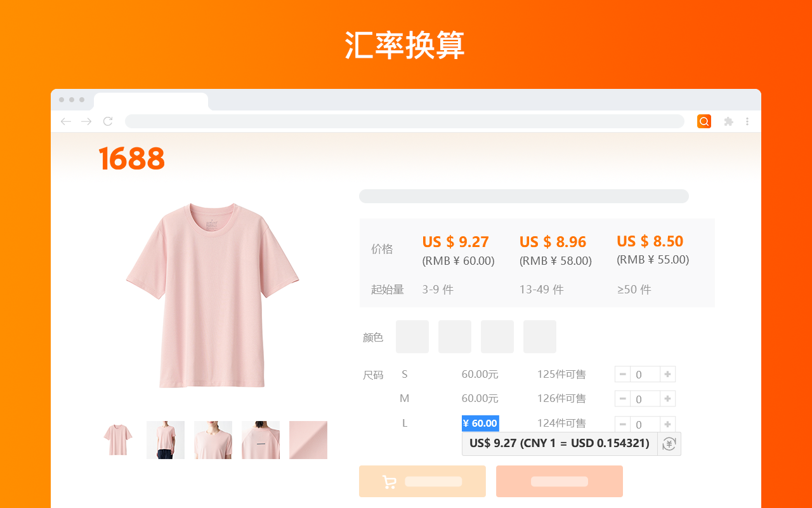Image resolution: width=812 pixels, height=508 pixels.
Task: Click the cart icon on the add-to-cart button
Action: point(389,481)
